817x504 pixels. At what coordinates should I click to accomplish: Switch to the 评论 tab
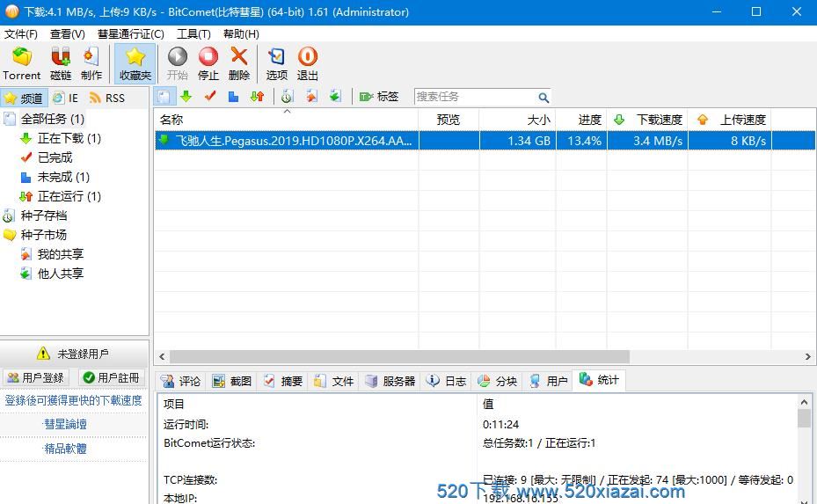(181, 381)
